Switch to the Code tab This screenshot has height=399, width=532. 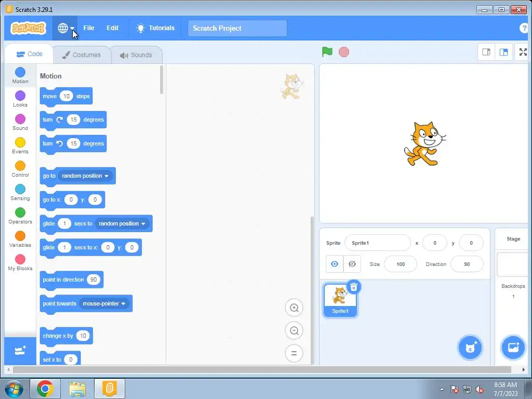(x=30, y=54)
